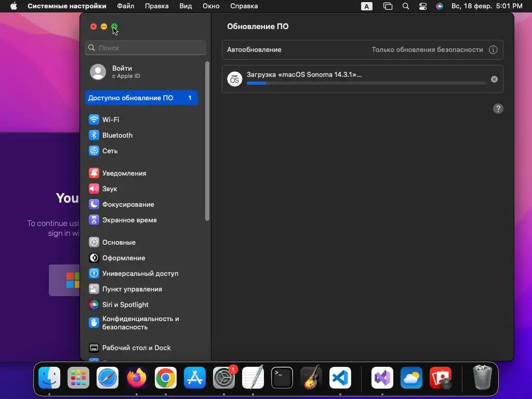Open Уведомления notifications settings

coord(141,173)
